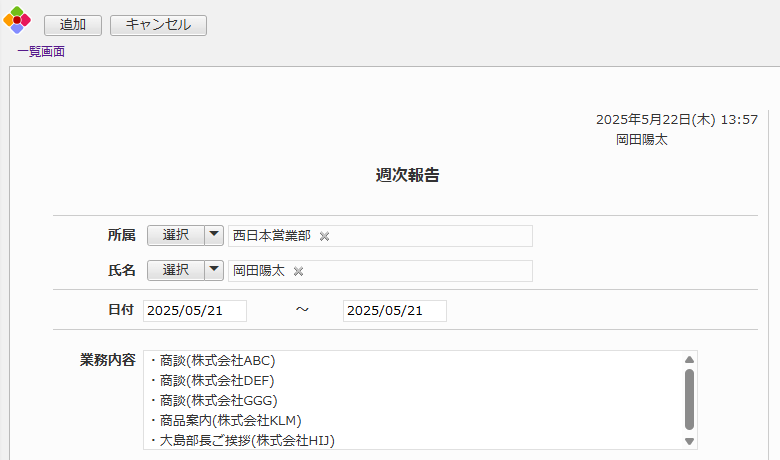Open the 所属 dropdown arrow
The width and height of the screenshot is (780, 460).
[214, 235]
